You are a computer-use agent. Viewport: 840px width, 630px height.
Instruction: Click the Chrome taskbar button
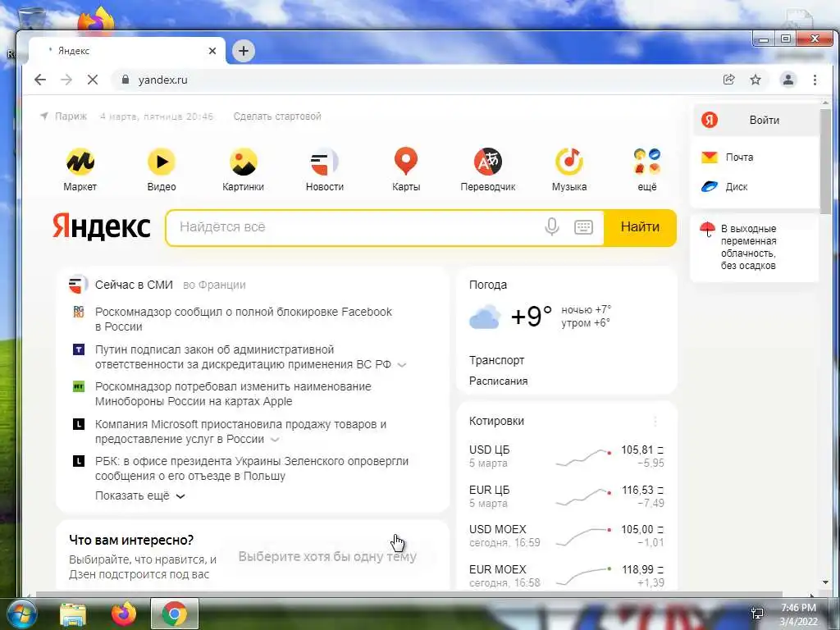175,614
